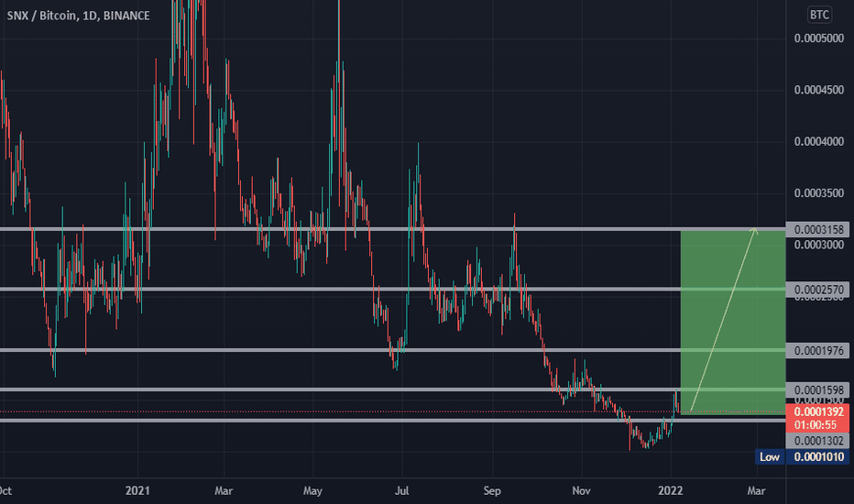This screenshot has height=504, width=854.
Task: Click the SNX / Bitcoin, 1D, BINANCE title
Action: (x=78, y=16)
